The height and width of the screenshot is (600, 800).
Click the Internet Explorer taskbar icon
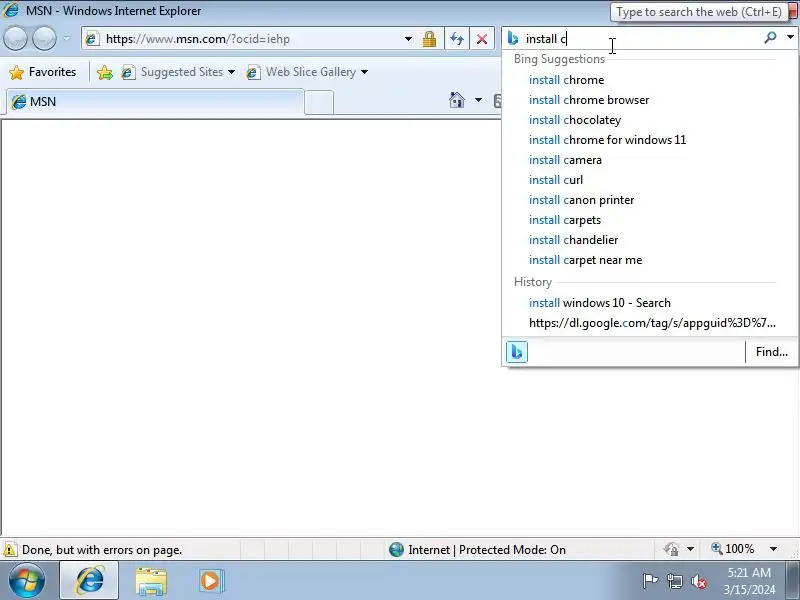pos(89,580)
